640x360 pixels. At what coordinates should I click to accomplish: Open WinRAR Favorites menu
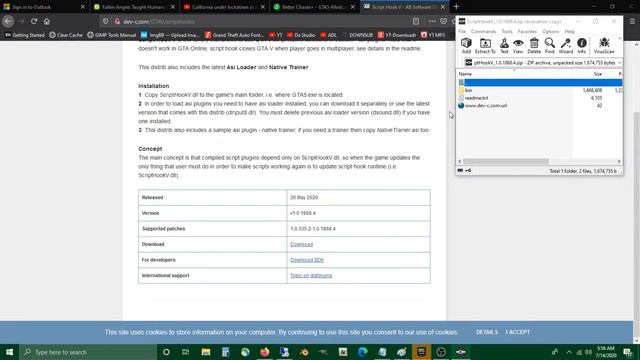[527, 31]
